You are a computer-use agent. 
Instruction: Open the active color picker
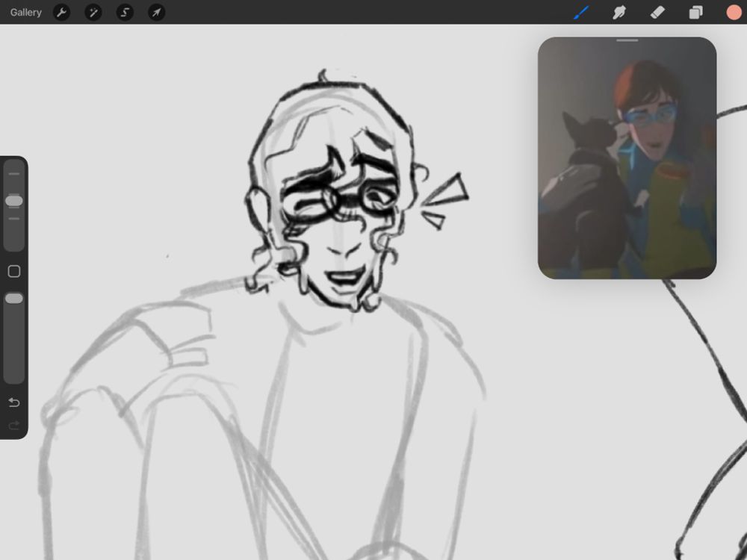pos(734,13)
